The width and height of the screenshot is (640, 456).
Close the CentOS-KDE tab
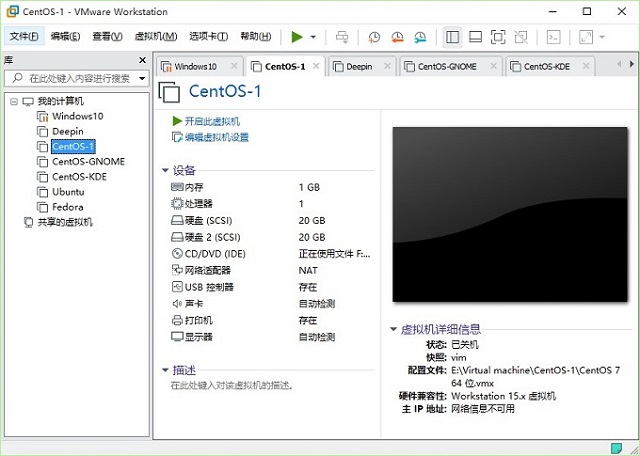click(x=586, y=66)
